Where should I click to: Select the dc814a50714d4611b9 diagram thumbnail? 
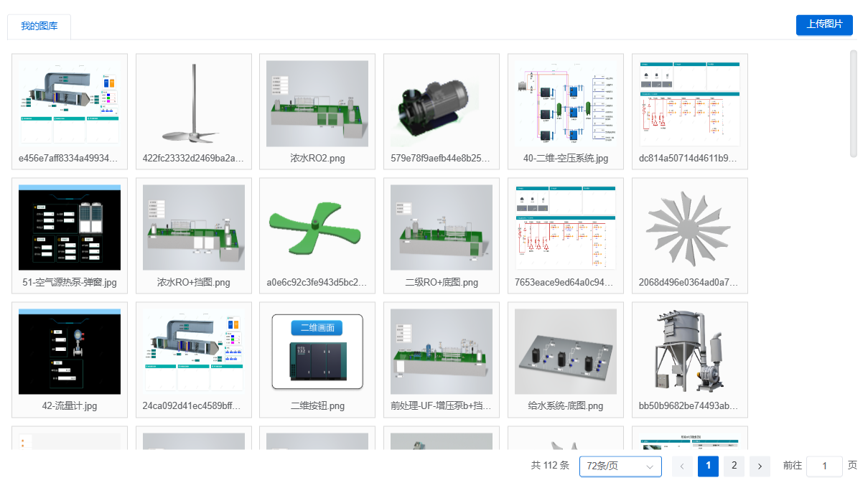pyautogui.click(x=690, y=103)
